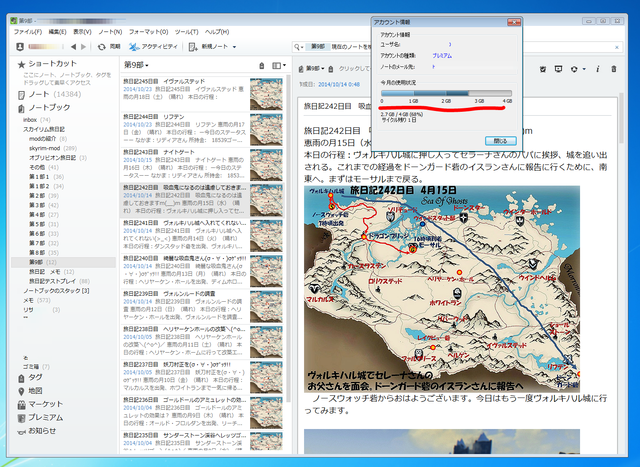Open the Tools (ツール) menu
640x467 pixels.
[x=186, y=31]
